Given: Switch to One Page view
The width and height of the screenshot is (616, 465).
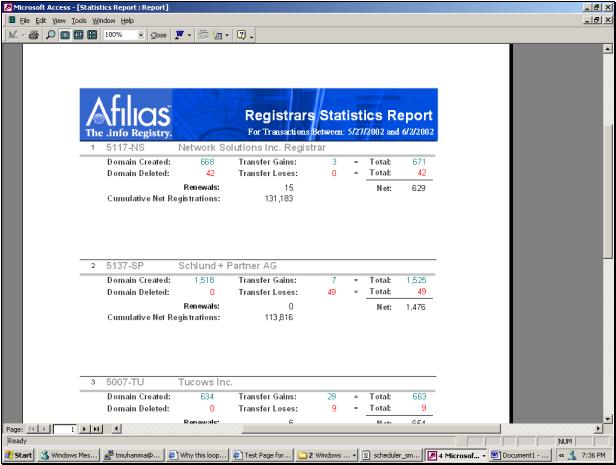Looking at the screenshot, I should tap(65, 35).
